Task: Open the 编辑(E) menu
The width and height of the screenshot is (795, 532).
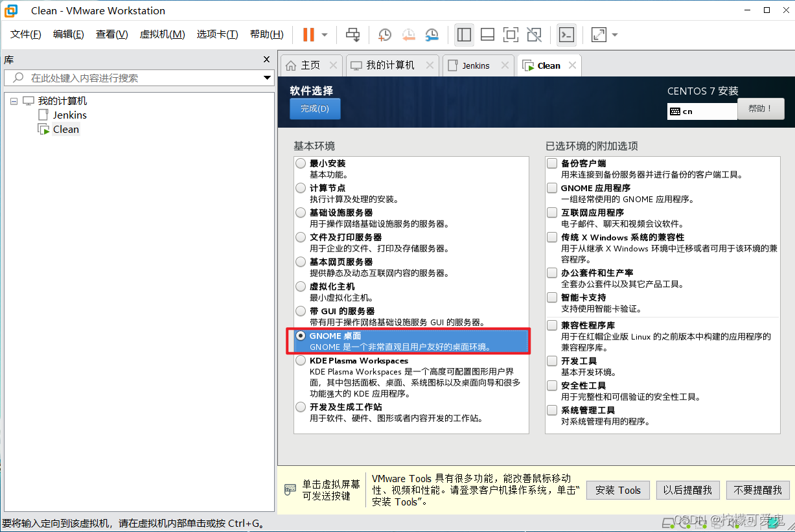Action: pyautogui.click(x=68, y=34)
